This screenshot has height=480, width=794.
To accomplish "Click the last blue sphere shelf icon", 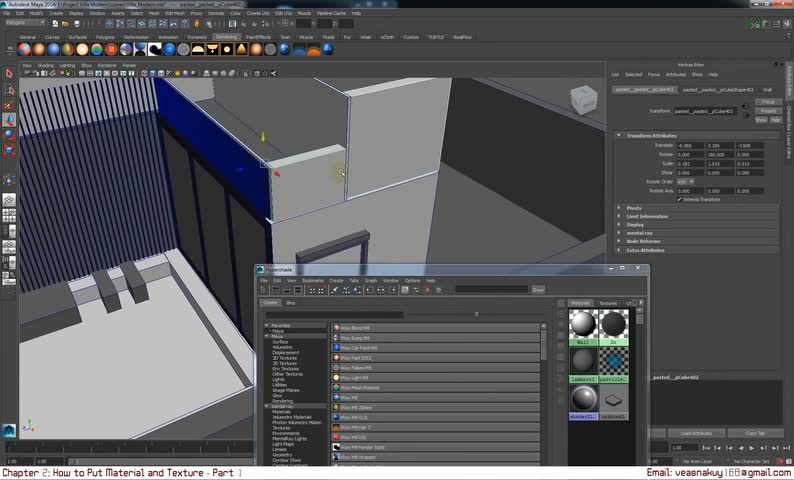I will tap(328, 49).
